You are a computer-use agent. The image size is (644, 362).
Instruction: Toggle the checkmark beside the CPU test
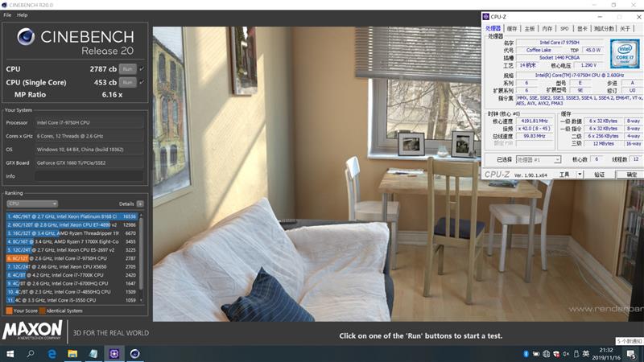(x=142, y=69)
